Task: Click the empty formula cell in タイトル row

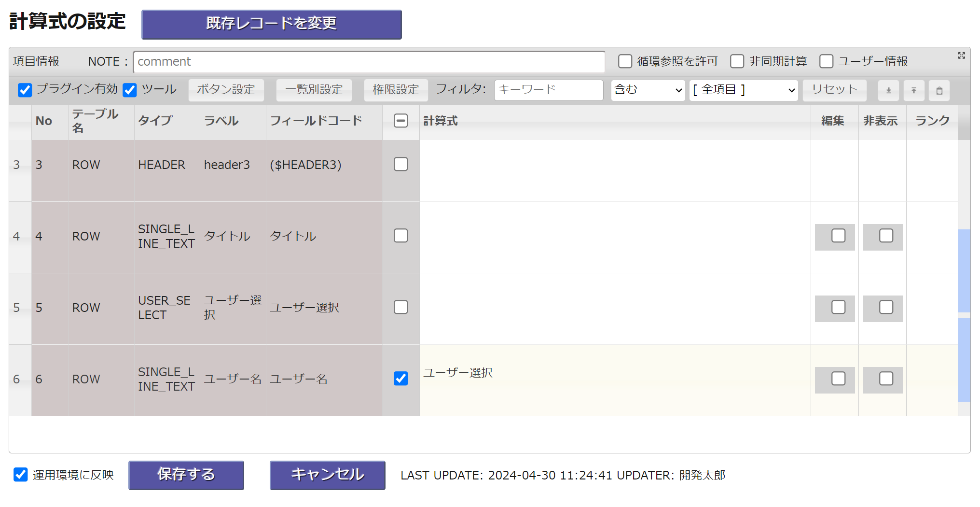Action: click(615, 237)
